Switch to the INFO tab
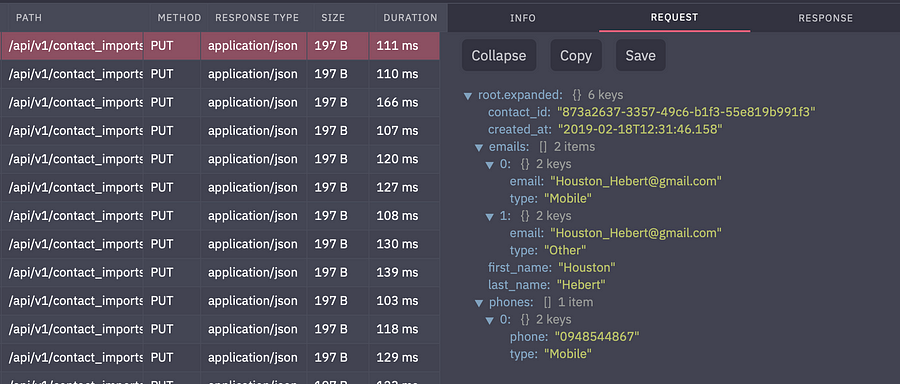 coord(523,18)
